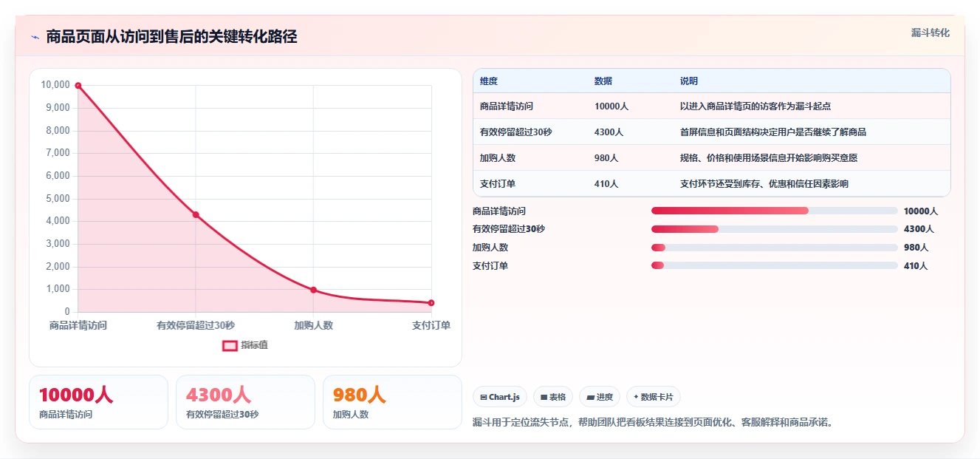Click the 10000人 value beside the progress bar
Screen dimensions: 980x459
point(921,211)
